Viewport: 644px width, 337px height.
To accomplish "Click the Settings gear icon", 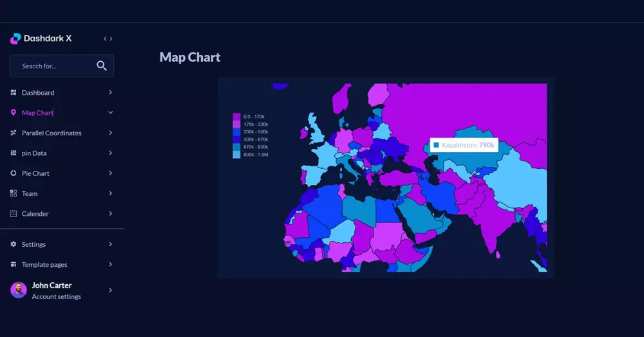I will tap(13, 244).
